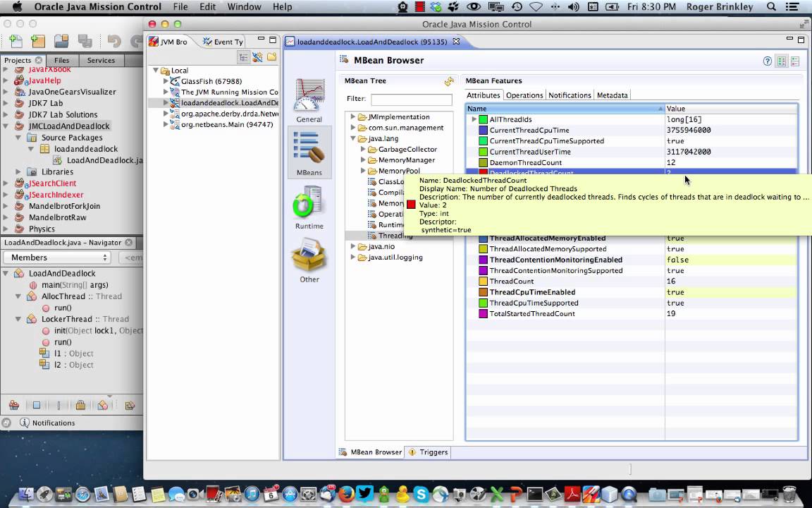This screenshot has height=508, width=812.
Task: Click the Apple menu icon
Action: coord(17,7)
